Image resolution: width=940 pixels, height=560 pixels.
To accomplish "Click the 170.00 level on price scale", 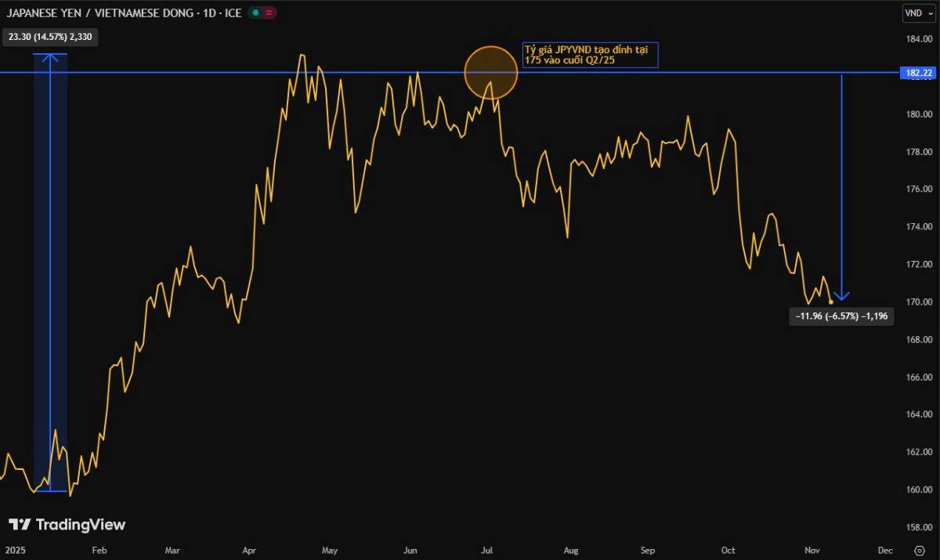I will (x=918, y=302).
